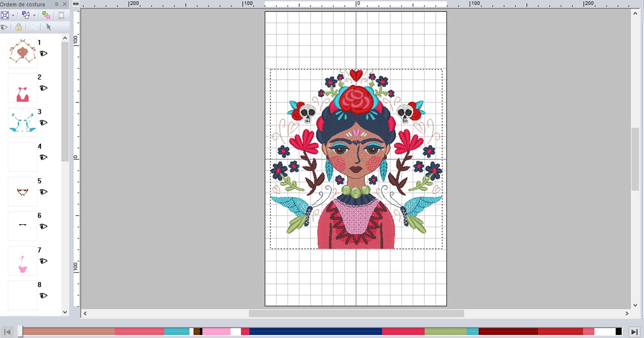Image resolution: width=644 pixels, height=338 pixels.
Task: Select thumbnail 5 with the brown necklace shape
Action: tap(23, 192)
